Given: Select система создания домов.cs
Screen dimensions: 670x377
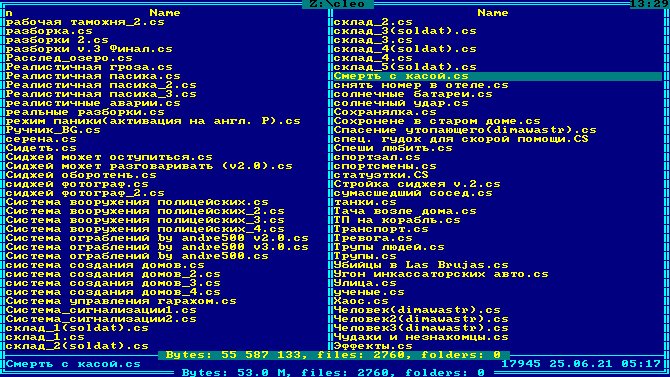Looking at the screenshot, I should pyautogui.click(x=105, y=265).
